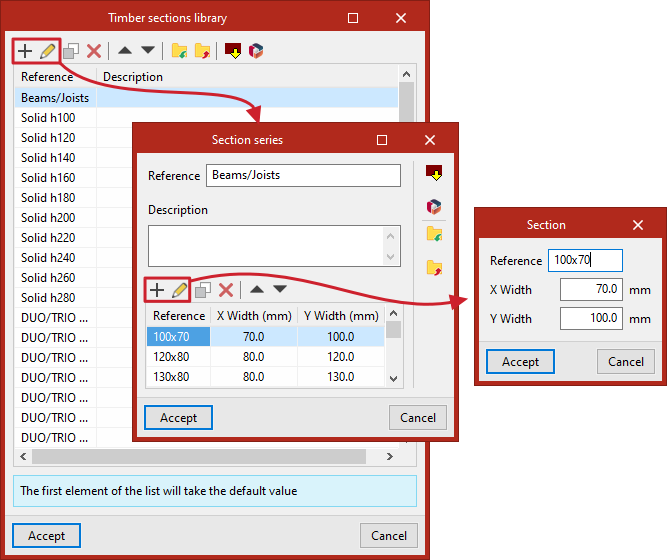Click the Description column header in library list
Image resolution: width=667 pixels, height=560 pixels.
133,77
